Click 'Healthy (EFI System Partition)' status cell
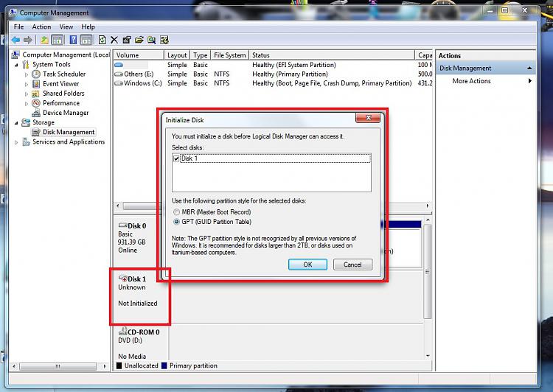Screen dimensions: 553x392 tap(293, 65)
